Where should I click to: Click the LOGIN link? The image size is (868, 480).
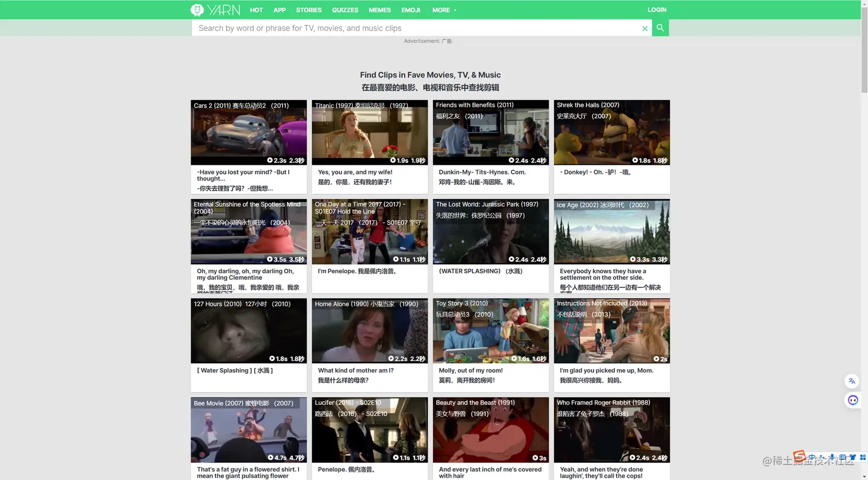[657, 10]
